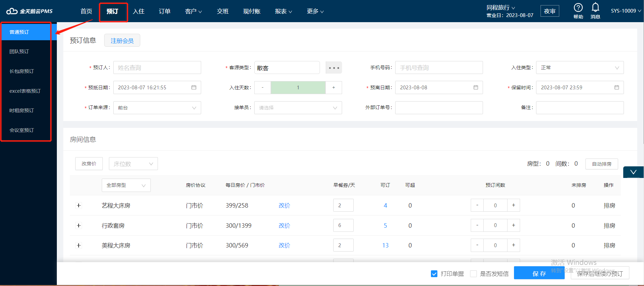
Task: Open calendar icon for arrival date
Action: pyautogui.click(x=194, y=88)
